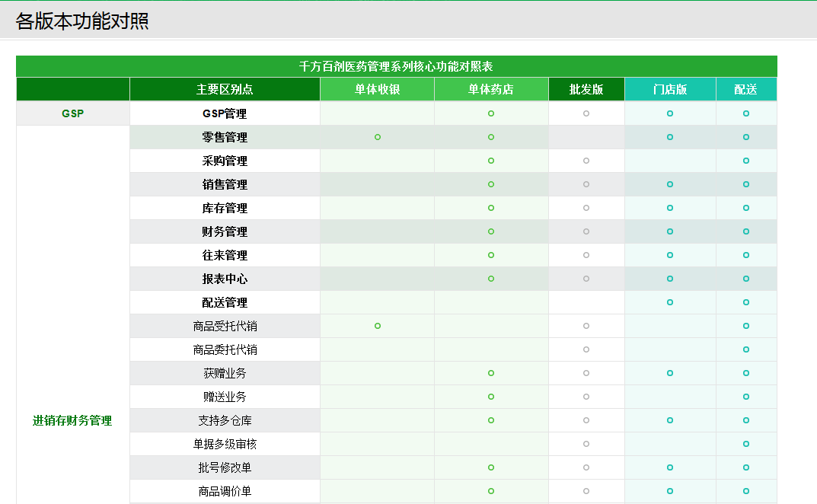This screenshot has height=504, width=817.
Task: Click the GSP category label
Action: point(72,113)
